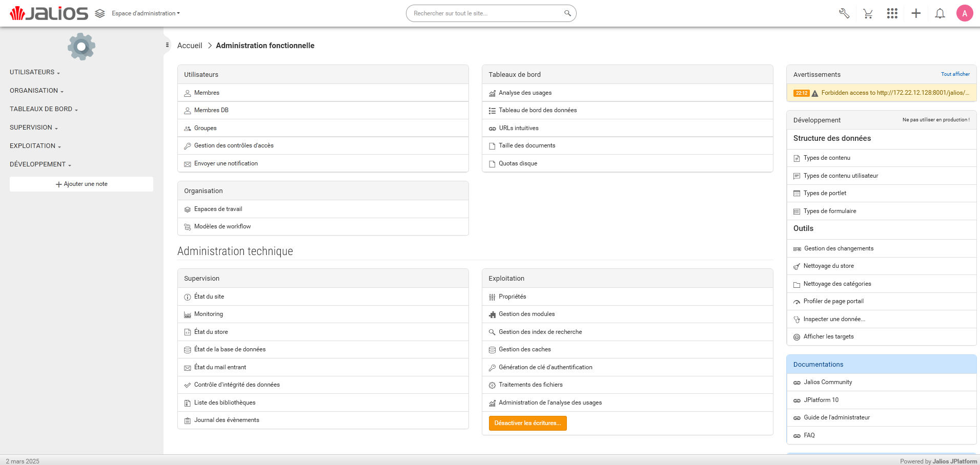Open the applications grid launcher
980x465 pixels.
(x=892, y=13)
